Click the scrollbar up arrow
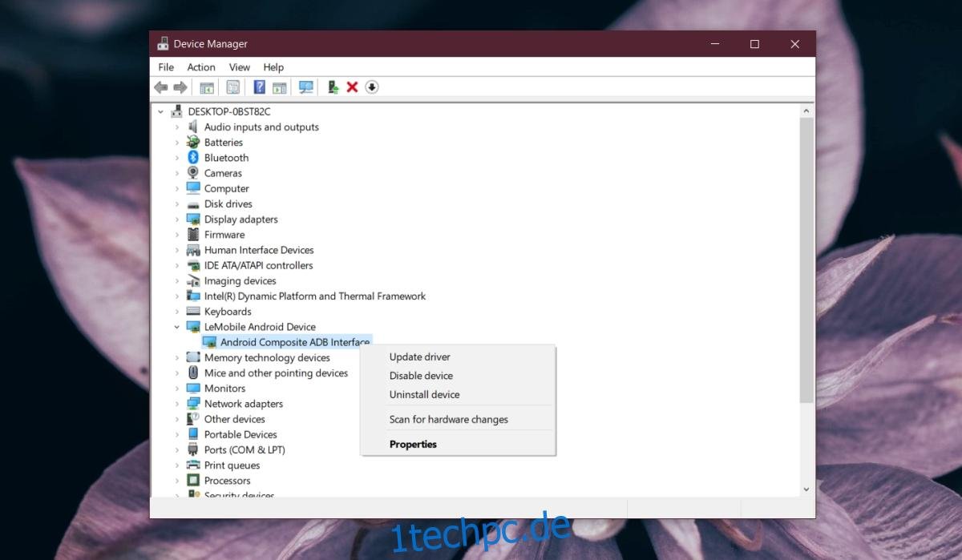Viewport: 962px width, 560px height. click(x=806, y=110)
